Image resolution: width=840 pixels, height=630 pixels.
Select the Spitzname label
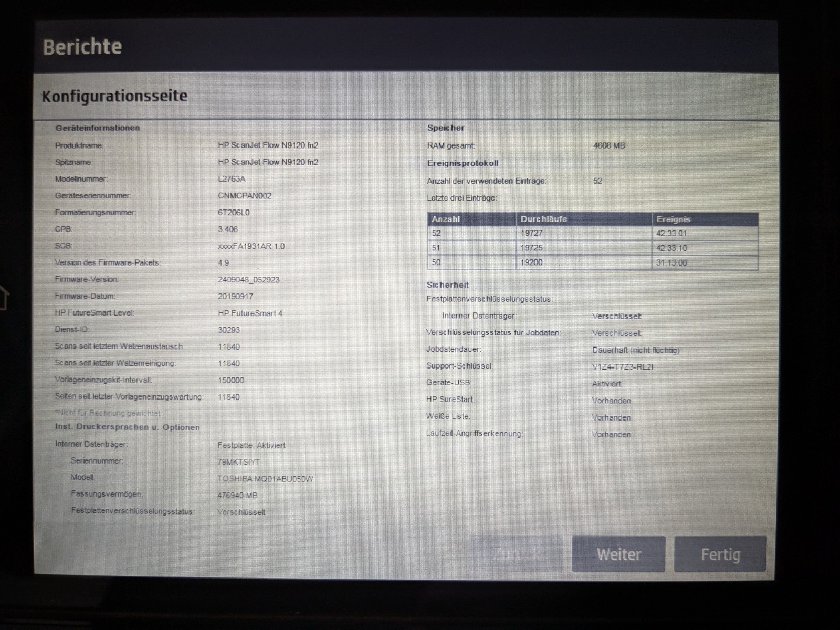73,162
